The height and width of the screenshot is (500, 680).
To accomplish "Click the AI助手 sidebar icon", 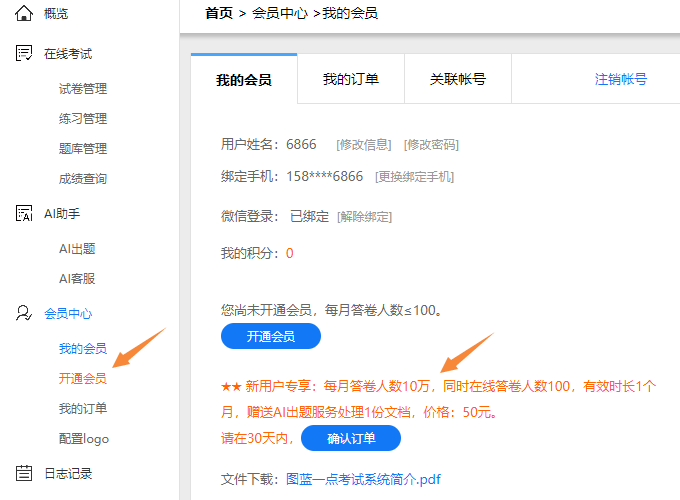I will click(24, 213).
